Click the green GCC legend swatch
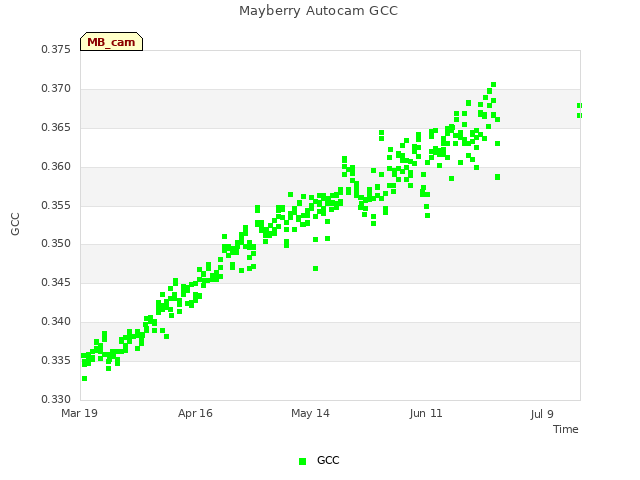Image resolution: width=640 pixels, height=480 pixels. click(x=302, y=461)
